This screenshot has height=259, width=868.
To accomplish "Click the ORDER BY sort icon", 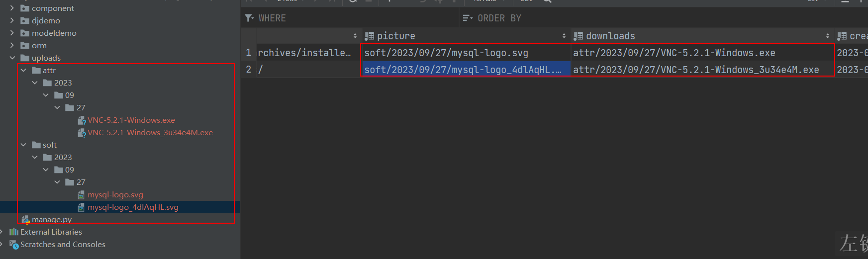I will (x=468, y=18).
